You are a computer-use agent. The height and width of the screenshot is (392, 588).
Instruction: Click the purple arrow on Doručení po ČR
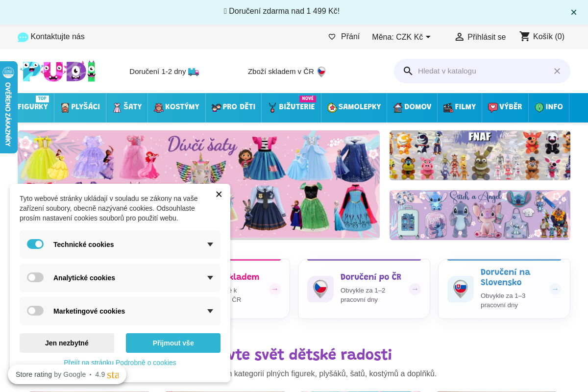point(415,289)
